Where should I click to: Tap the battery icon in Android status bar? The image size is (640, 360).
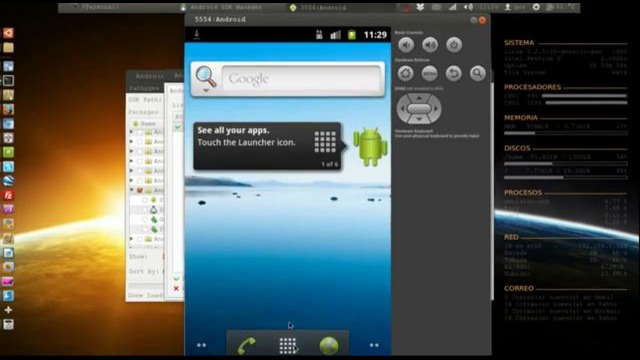pyautogui.click(x=352, y=35)
